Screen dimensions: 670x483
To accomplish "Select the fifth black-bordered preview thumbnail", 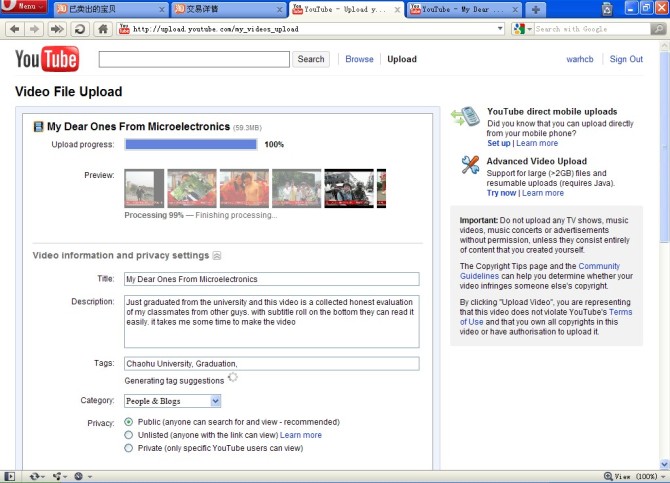I will coord(349,188).
